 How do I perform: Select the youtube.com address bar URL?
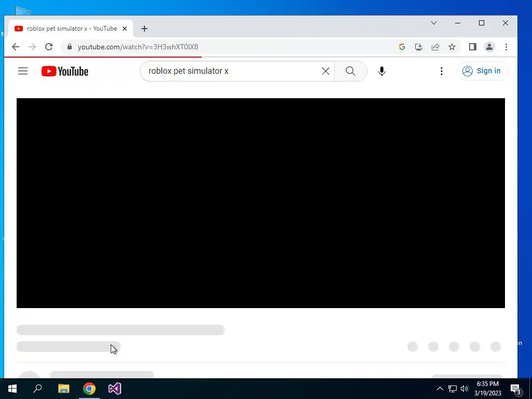[138, 47]
